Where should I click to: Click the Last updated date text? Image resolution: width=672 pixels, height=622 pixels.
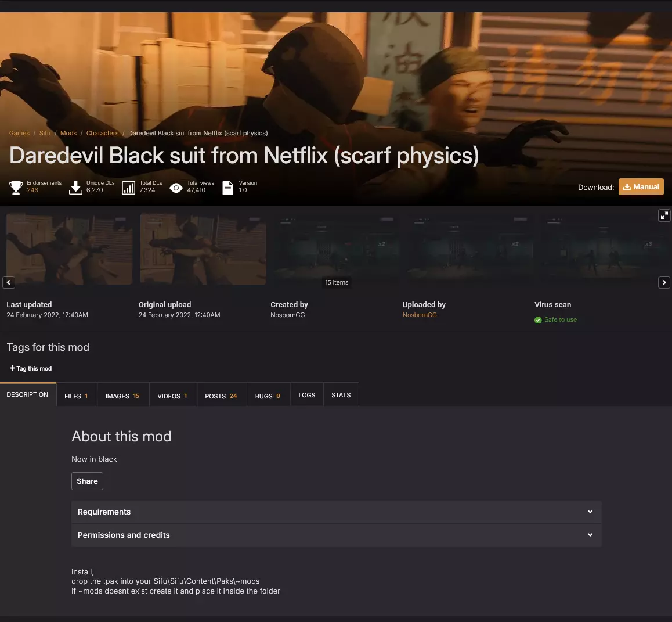47,315
